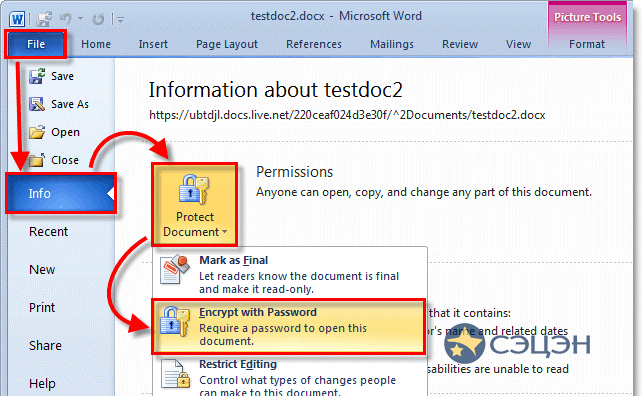Open the Undo history dropdown arrow
The height and width of the screenshot is (396, 643).
(80, 18)
